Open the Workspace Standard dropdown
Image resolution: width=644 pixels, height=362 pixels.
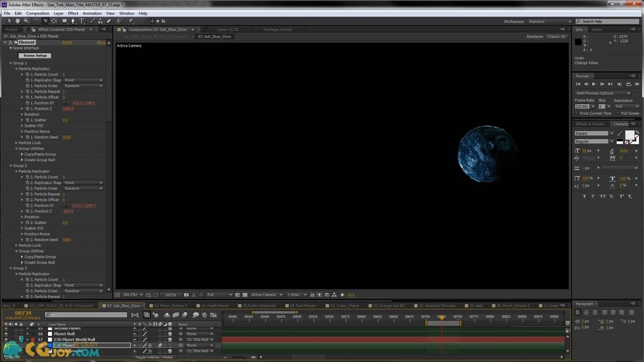(x=550, y=22)
